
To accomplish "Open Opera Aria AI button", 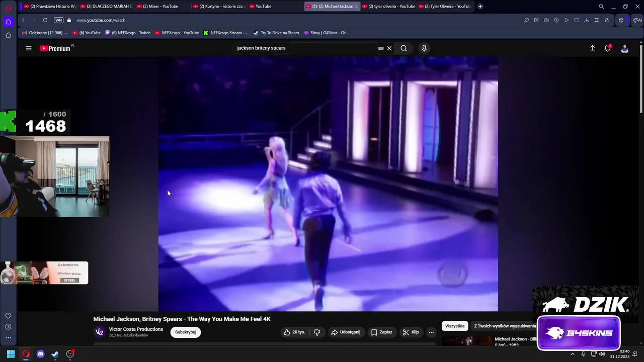I will (x=637, y=20).
